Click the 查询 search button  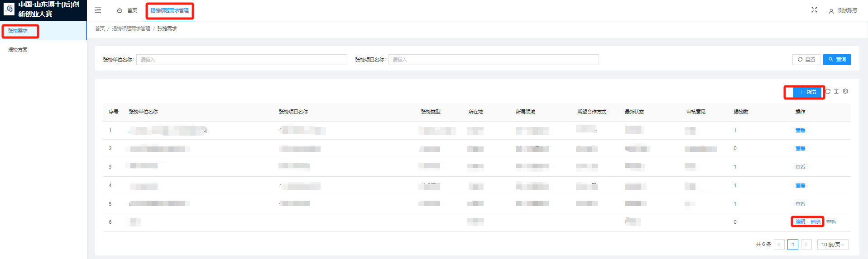pos(837,60)
